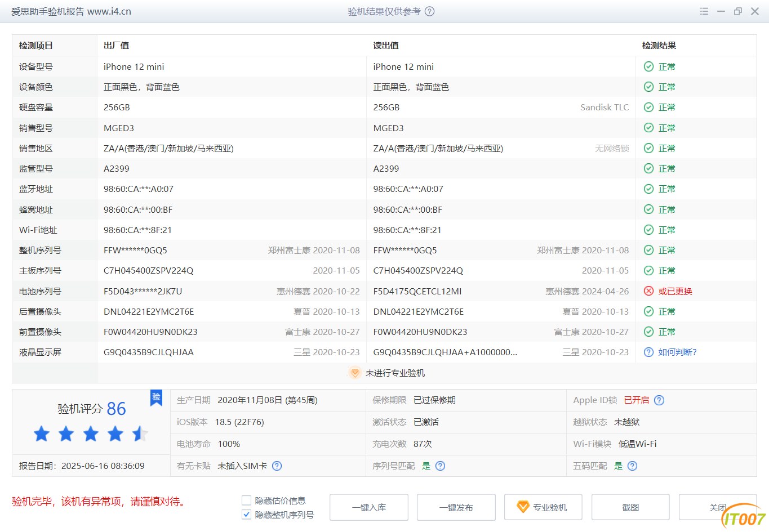Screen dimensions: 769x532
Task: Click read value G9Q0435B9CJLQHJAA+A1000000...
Action: (445, 352)
